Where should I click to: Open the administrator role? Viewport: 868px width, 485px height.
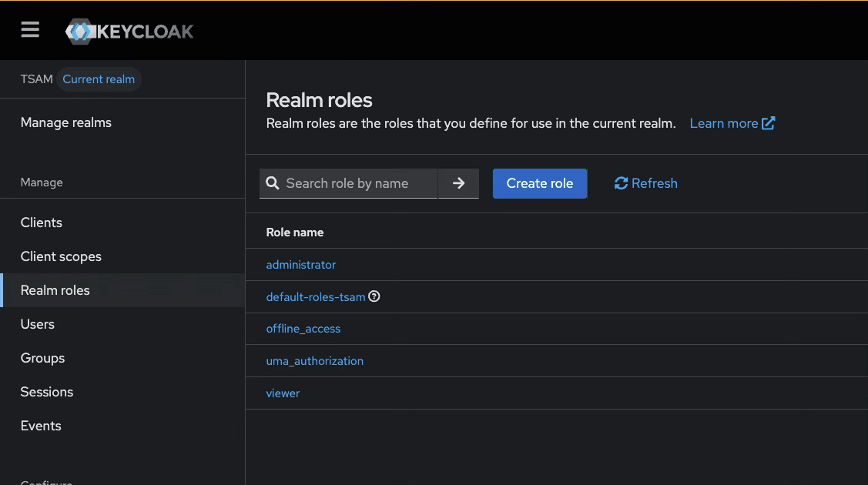pyautogui.click(x=301, y=264)
